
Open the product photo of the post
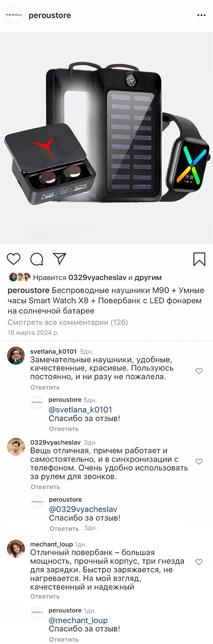pyautogui.click(x=106, y=138)
